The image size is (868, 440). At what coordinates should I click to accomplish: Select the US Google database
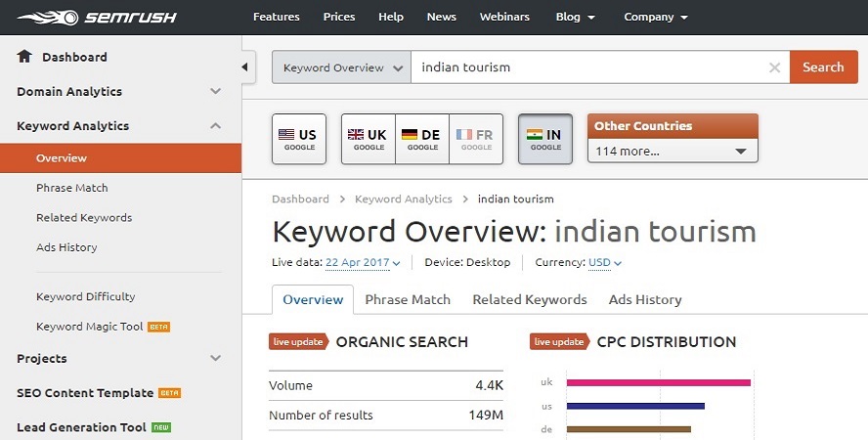299,139
